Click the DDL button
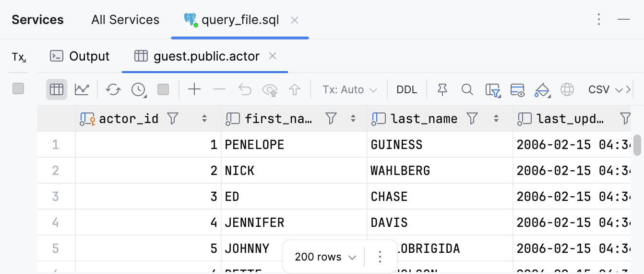Image resolution: width=644 pixels, height=274 pixels. point(406,89)
